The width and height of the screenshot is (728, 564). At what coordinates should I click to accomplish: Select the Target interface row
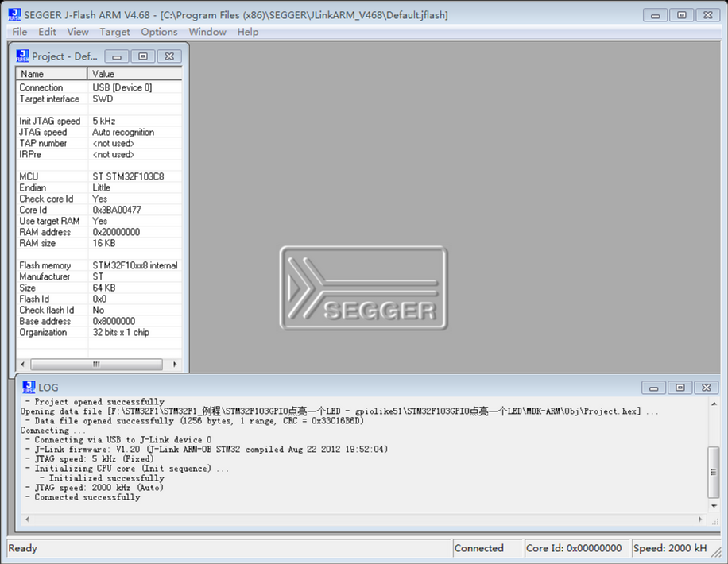click(x=99, y=99)
